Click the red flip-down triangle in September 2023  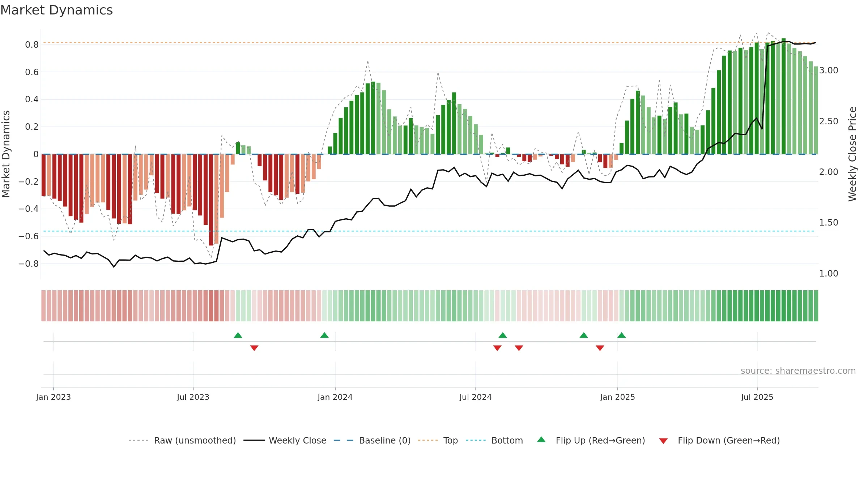pos(254,348)
